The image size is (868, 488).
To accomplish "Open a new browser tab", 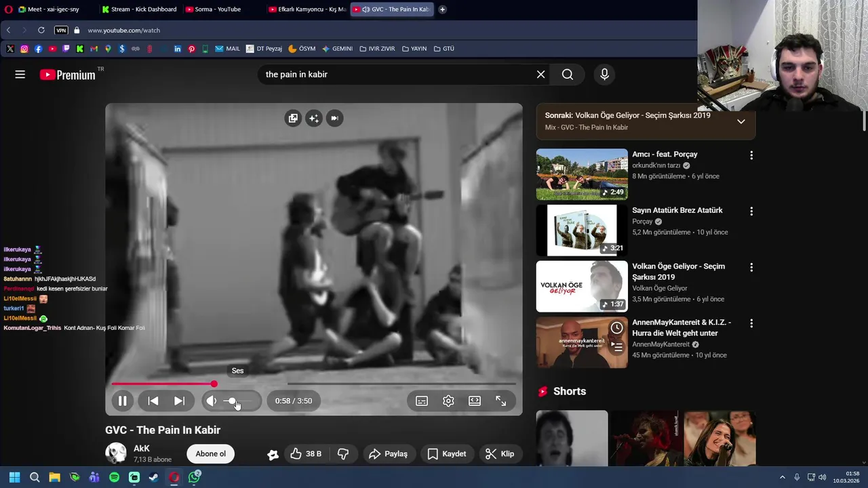I will click(x=442, y=9).
